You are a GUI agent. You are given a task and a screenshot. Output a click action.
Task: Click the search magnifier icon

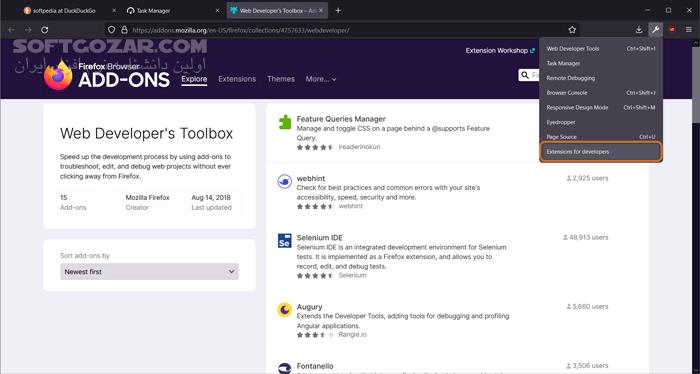tap(525, 75)
